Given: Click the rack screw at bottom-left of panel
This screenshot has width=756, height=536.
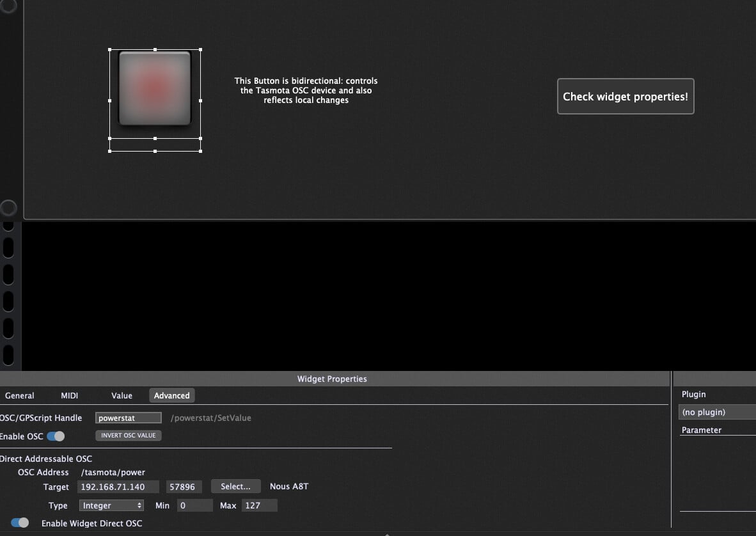Looking at the screenshot, I should coord(8,208).
